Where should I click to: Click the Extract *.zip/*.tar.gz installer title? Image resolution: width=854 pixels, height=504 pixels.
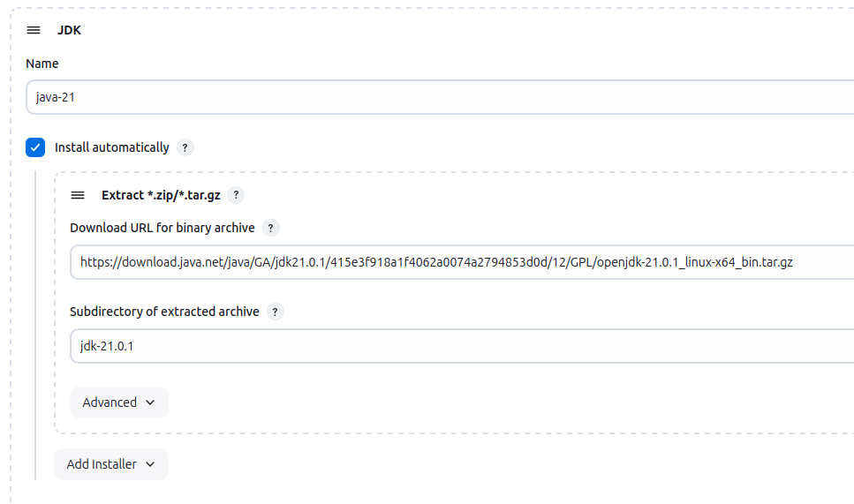point(161,195)
